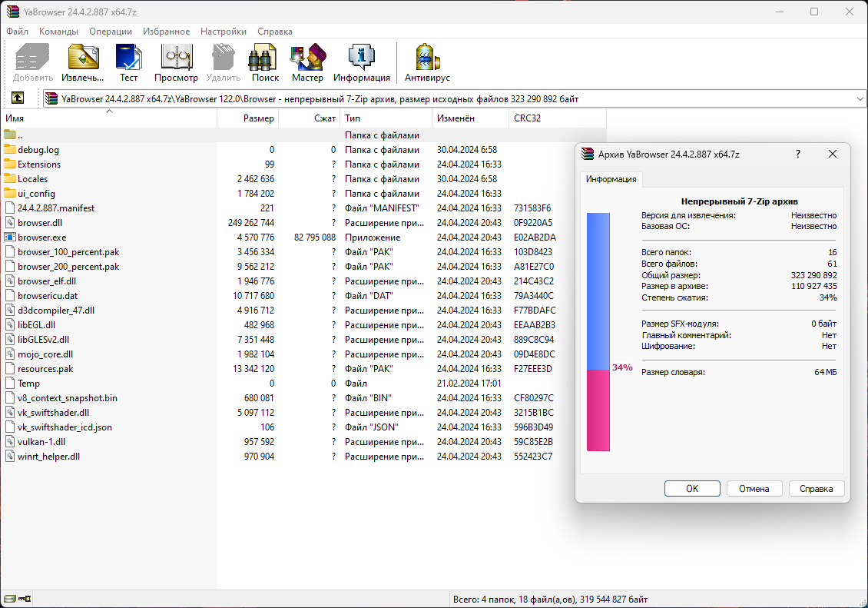Open the File (Файл) menu
868x608 pixels.
[17, 32]
